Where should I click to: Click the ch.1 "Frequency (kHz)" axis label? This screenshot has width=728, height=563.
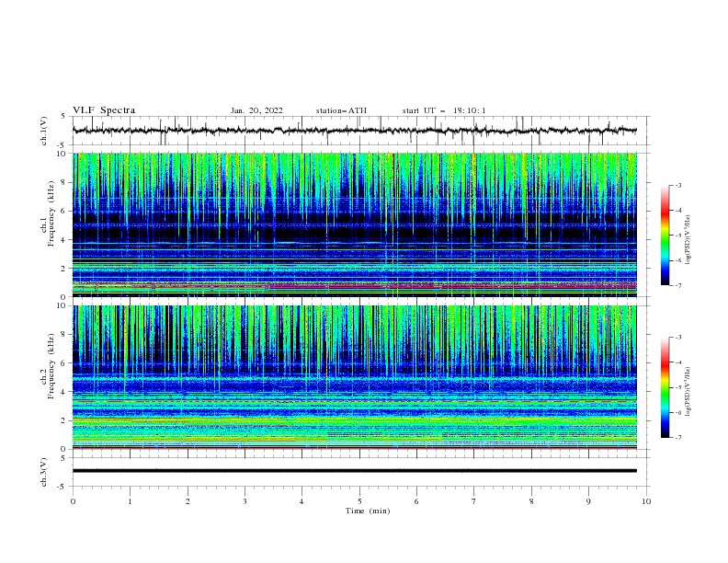[51, 213]
